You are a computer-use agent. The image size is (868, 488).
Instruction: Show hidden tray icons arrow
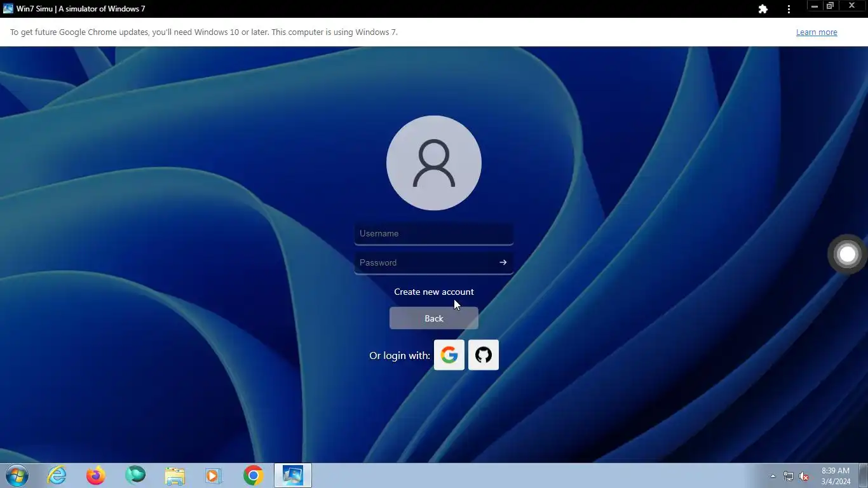pyautogui.click(x=773, y=476)
